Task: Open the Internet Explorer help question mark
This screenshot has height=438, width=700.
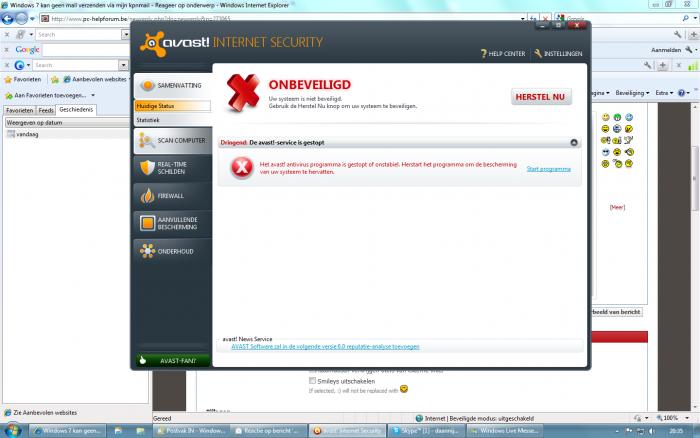Action: tap(681, 93)
